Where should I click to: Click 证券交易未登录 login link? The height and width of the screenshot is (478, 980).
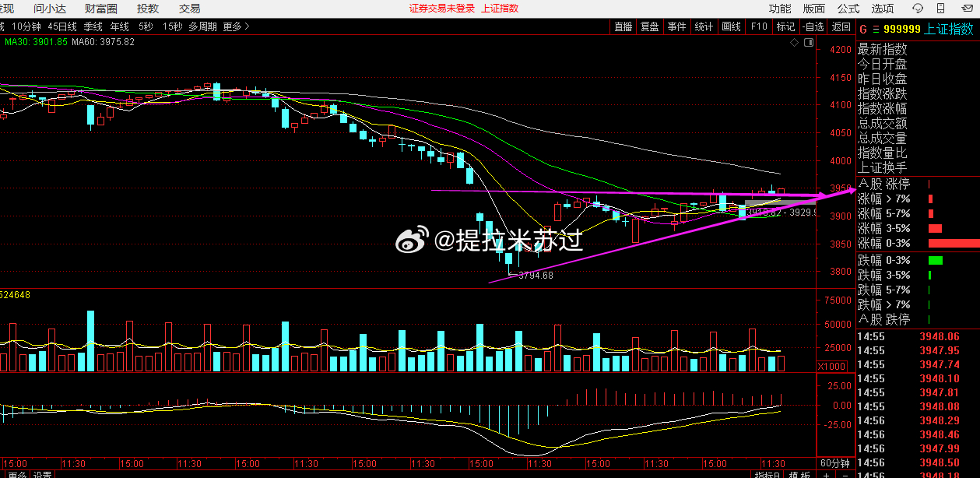click(442, 9)
